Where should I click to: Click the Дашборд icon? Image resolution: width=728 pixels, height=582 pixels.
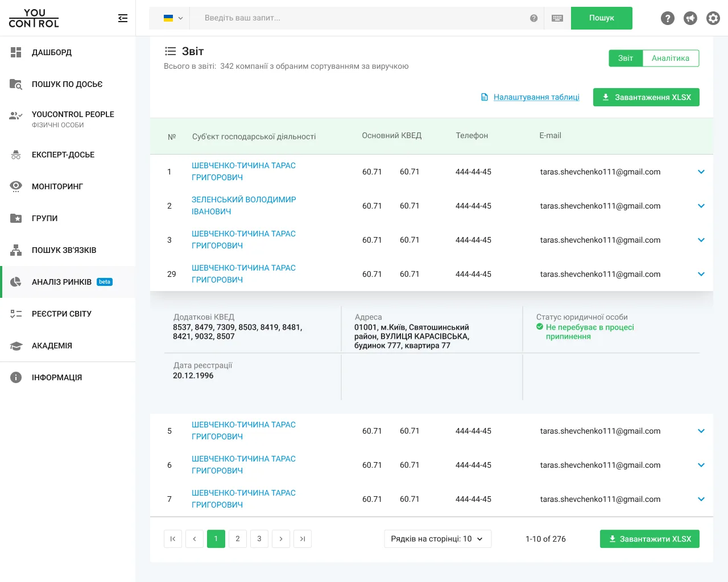[16, 52]
